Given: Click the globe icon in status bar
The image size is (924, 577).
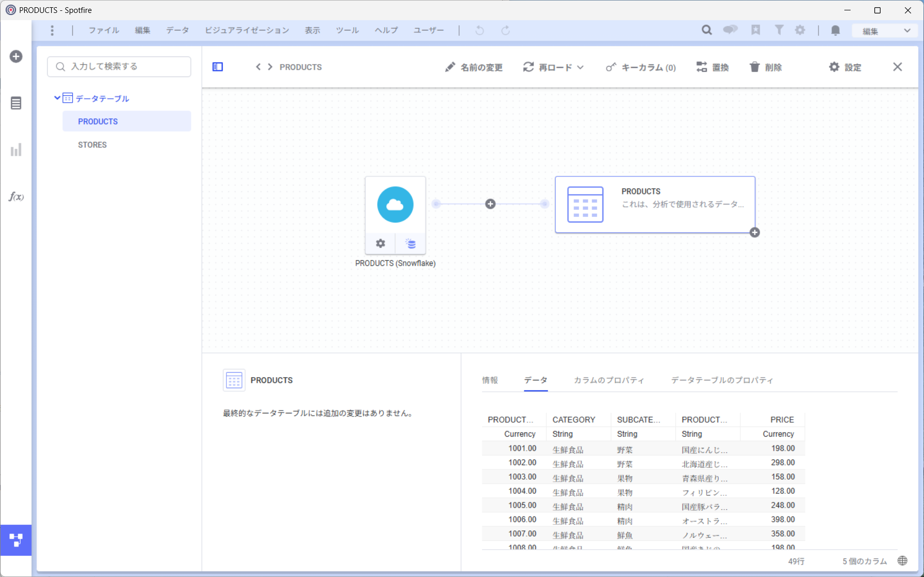Looking at the screenshot, I should 902,561.
